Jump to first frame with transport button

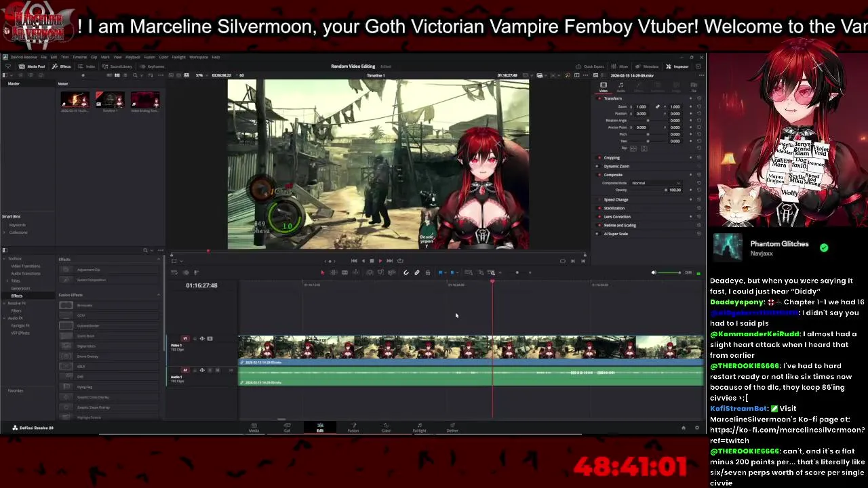click(x=353, y=261)
